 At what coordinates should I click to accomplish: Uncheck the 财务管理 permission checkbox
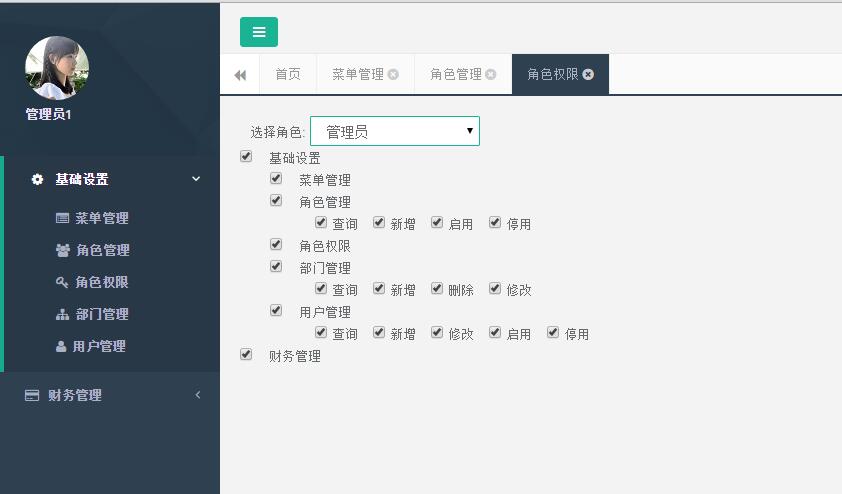click(x=246, y=354)
